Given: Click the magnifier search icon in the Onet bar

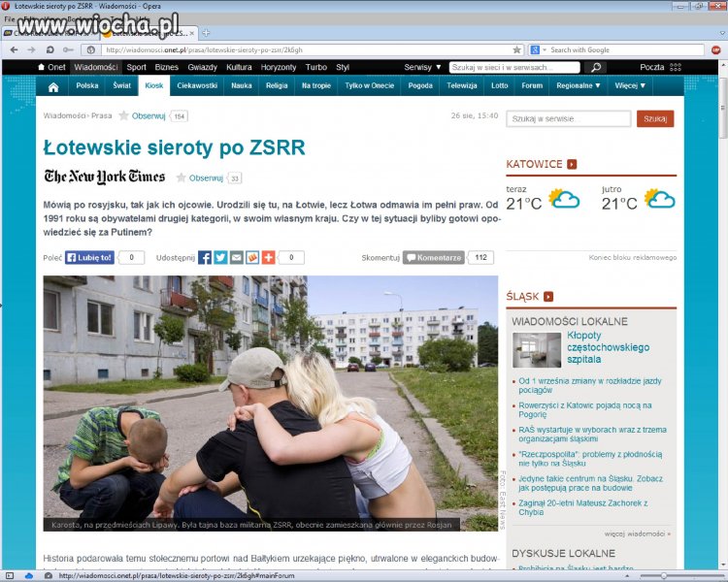Looking at the screenshot, I should coord(596,67).
